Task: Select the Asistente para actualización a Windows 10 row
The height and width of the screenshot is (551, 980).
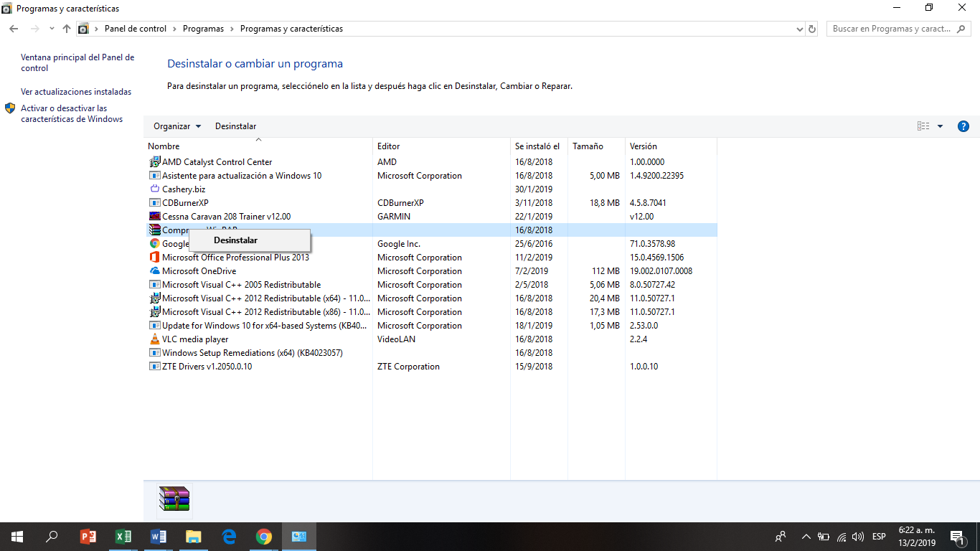Action: (x=430, y=176)
